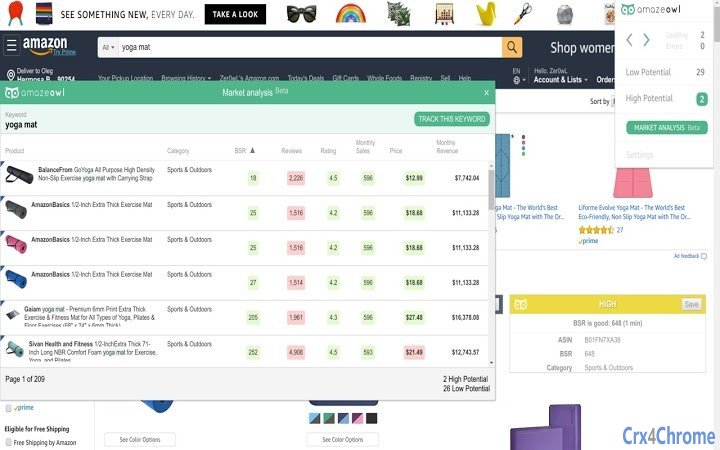
Task: Click right See Color Options button
Action: point(343,439)
